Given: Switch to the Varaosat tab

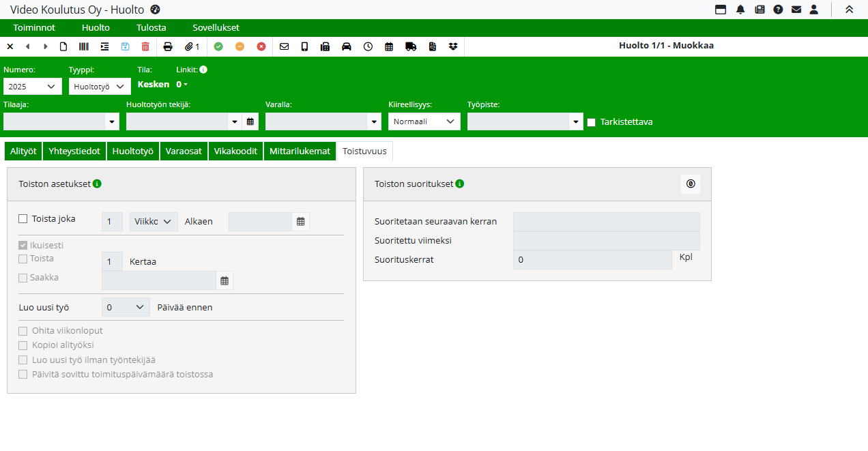Looking at the screenshot, I should click(184, 151).
